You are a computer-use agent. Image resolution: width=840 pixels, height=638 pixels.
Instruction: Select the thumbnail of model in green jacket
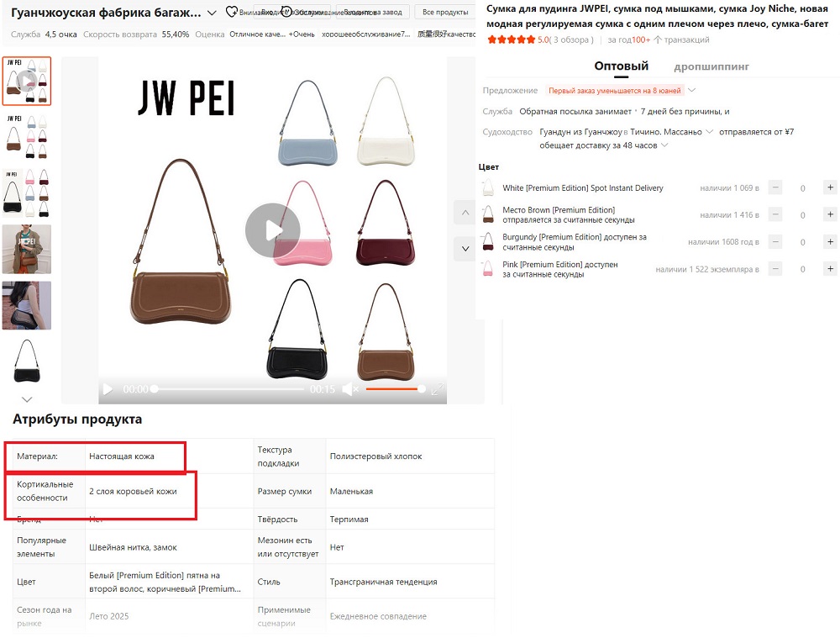tap(27, 250)
